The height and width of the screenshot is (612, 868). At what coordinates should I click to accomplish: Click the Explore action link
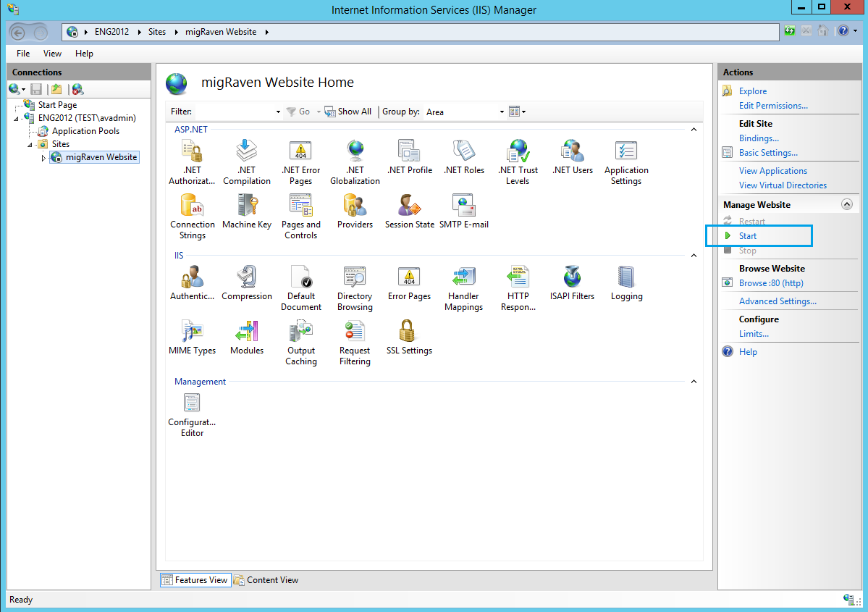(753, 91)
